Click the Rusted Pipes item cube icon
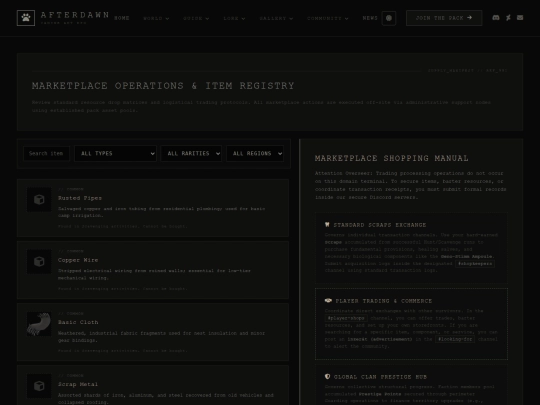The width and height of the screenshot is (540, 405). pos(39,199)
